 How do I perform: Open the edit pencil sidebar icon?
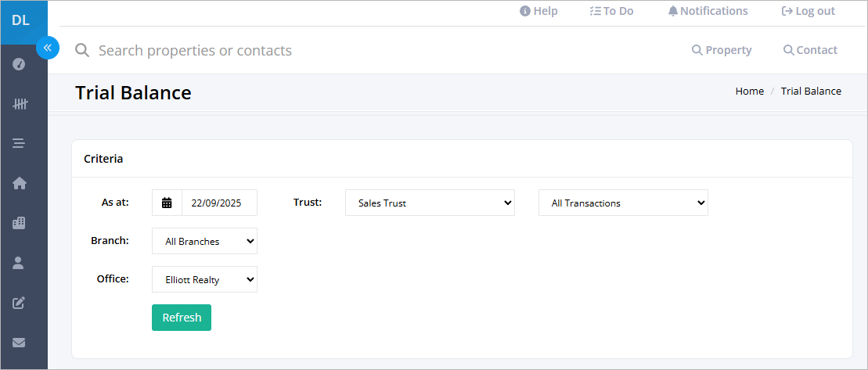click(19, 303)
